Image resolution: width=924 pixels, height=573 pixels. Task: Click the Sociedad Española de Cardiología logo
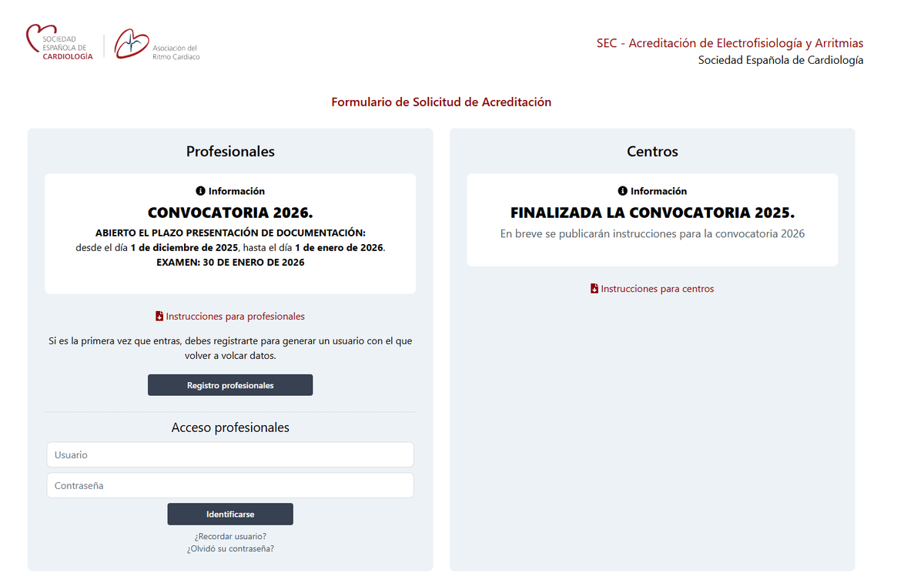tap(59, 43)
